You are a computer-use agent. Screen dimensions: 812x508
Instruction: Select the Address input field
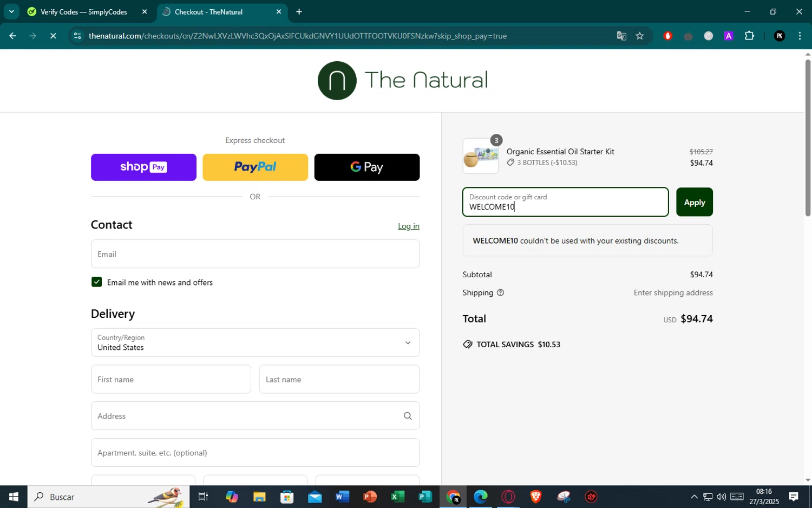pos(255,416)
